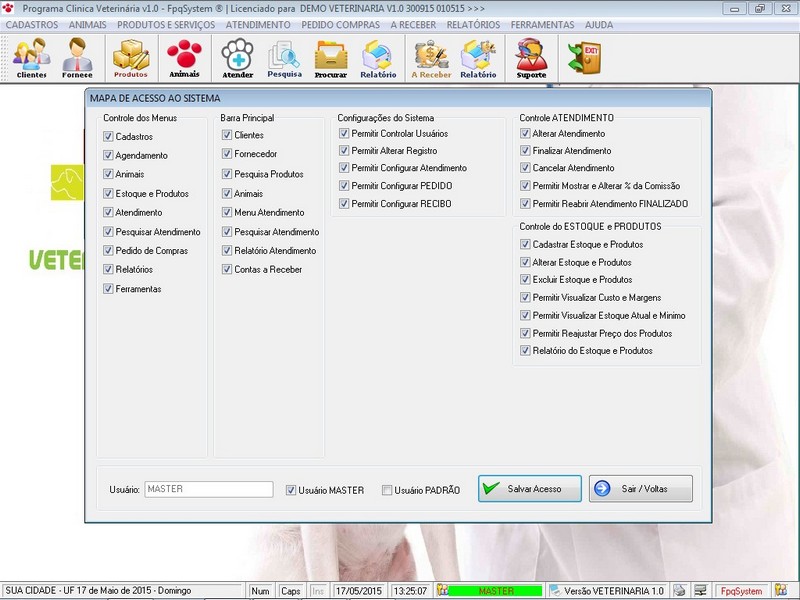Click the Versão VETERINARIA 1.0 status entry

613,591
